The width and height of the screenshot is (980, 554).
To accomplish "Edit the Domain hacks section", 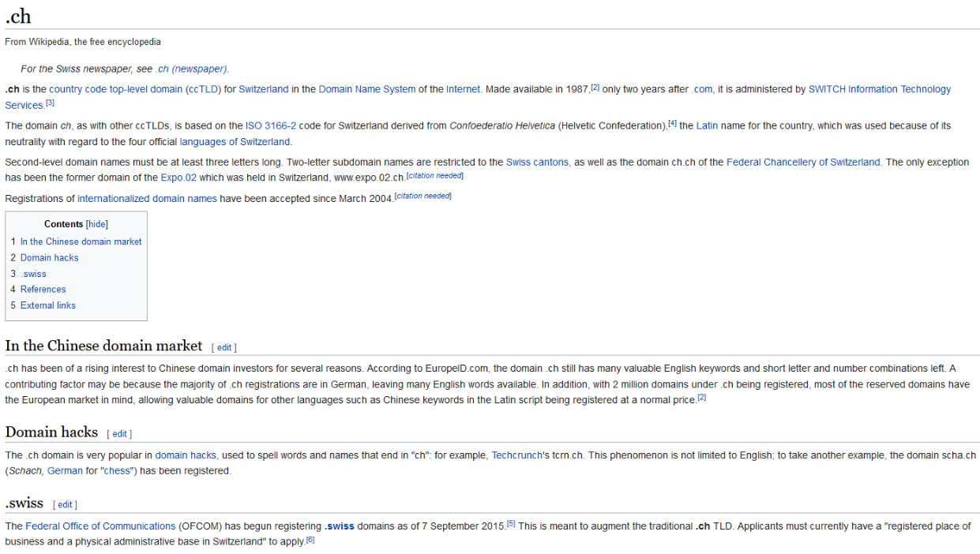I will [x=120, y=434].
